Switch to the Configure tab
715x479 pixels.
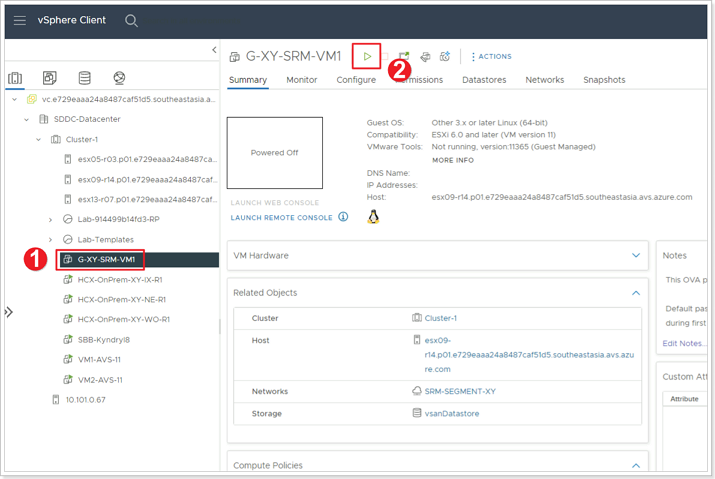coord(356,80)
